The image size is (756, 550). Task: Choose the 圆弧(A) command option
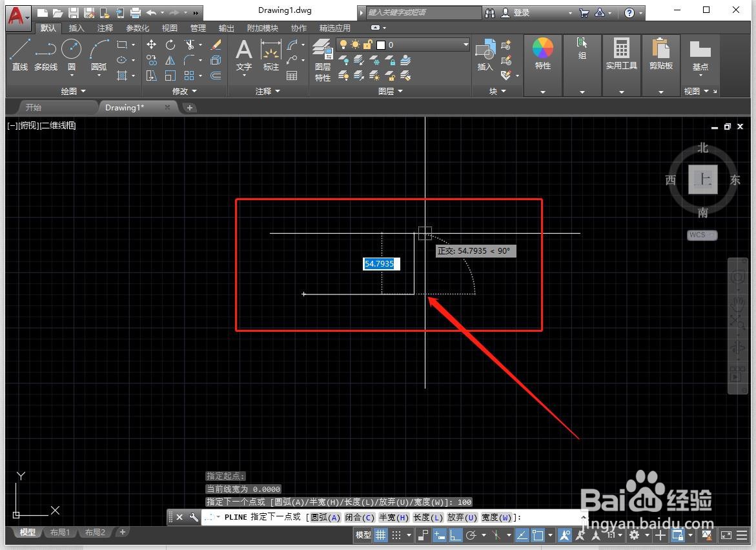[325, 517]
